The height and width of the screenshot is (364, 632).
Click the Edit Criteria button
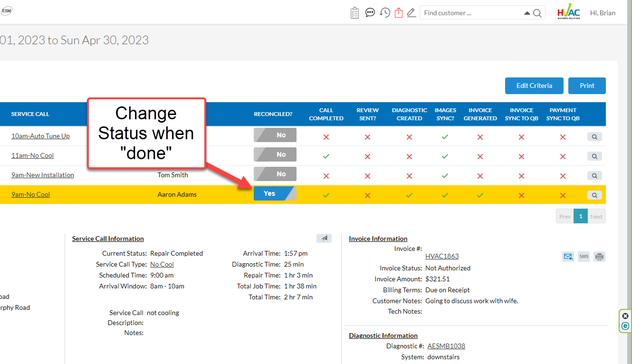(534, 86)
